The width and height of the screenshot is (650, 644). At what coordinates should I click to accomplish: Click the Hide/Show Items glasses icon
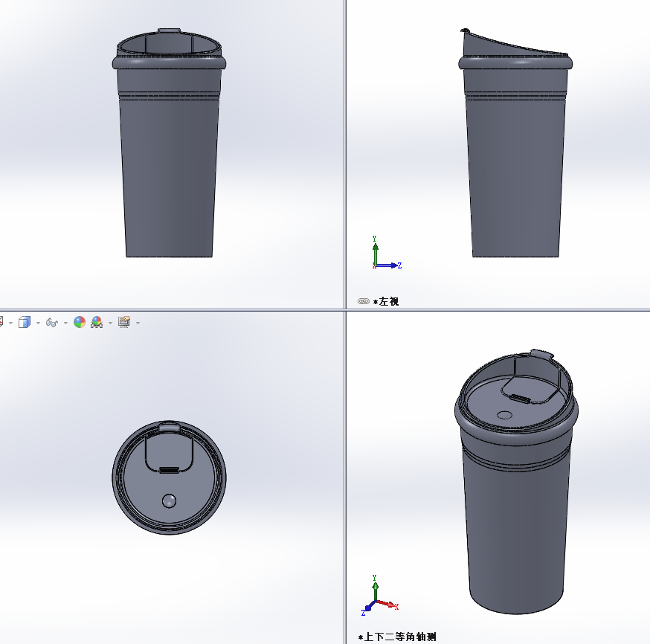tap(52, 323)
